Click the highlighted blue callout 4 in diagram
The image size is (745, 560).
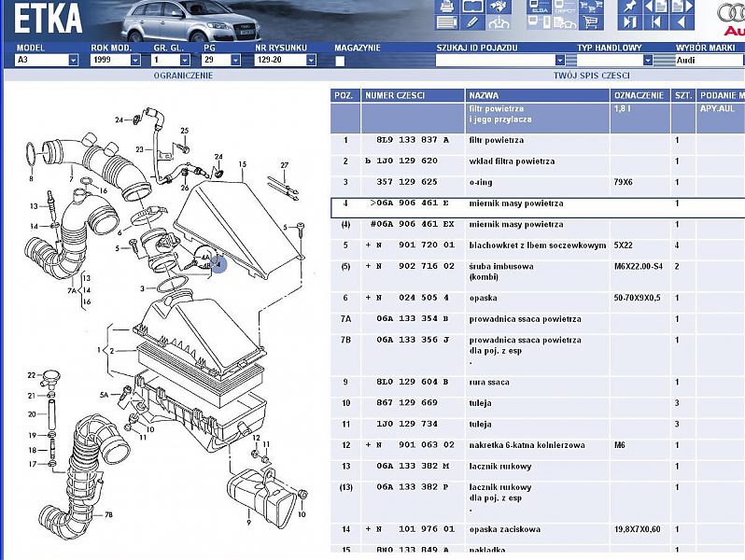(x=218, y=264)
